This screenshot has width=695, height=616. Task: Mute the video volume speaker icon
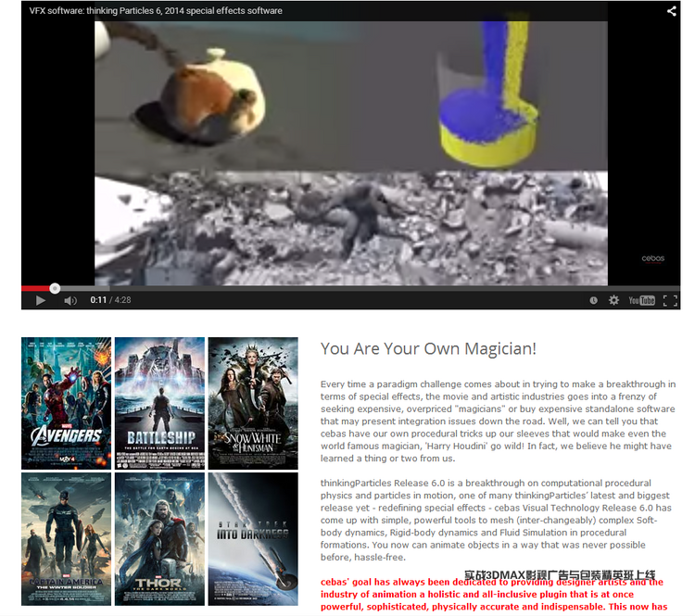(x=70, y=300)
